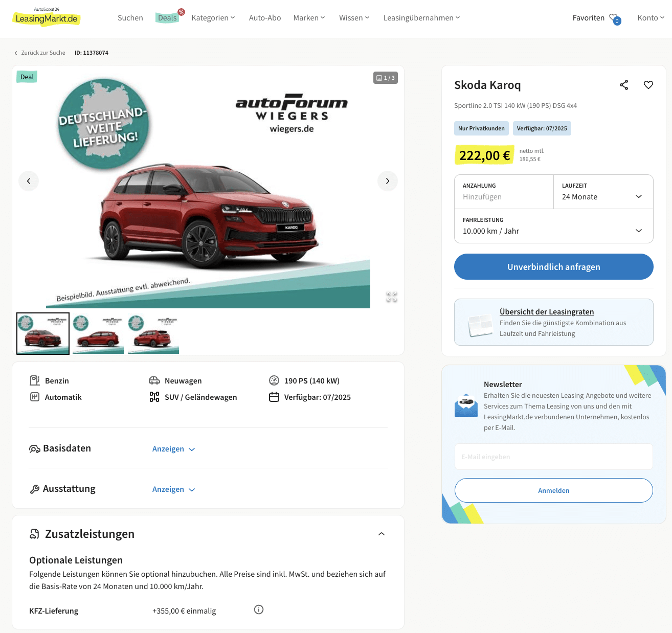Click the Basisdaten car search icon
Screen dimensions: 672x633
[35, 449]
